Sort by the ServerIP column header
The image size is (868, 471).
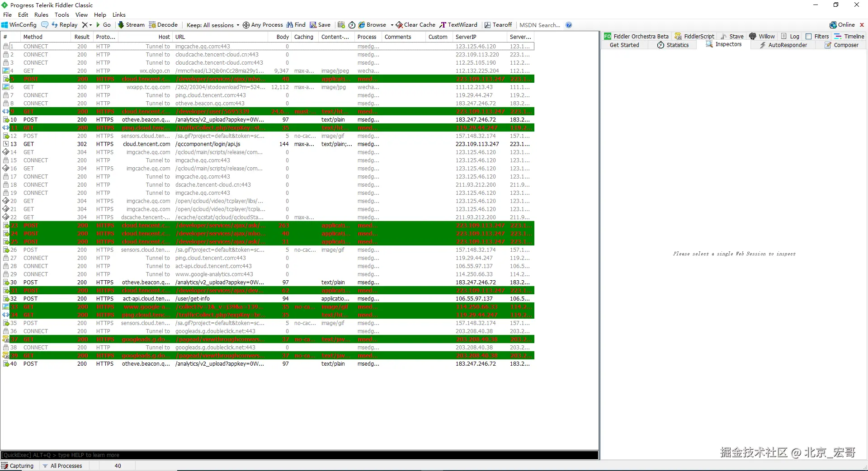click(x=479, y=37)
